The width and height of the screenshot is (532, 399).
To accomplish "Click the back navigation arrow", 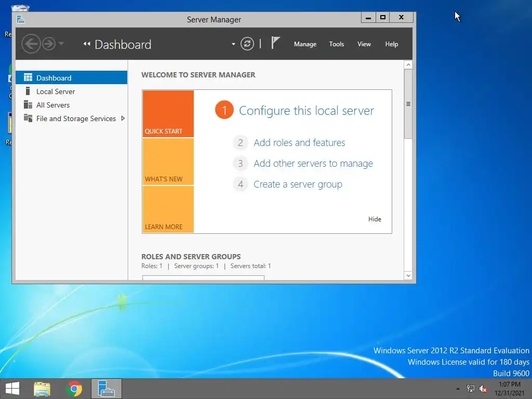I will 31,44.
